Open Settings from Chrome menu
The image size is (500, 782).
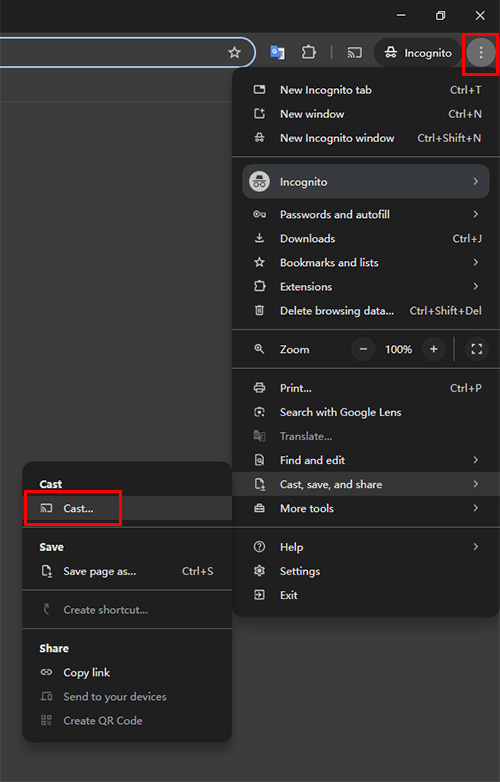[x=366, y=571]
